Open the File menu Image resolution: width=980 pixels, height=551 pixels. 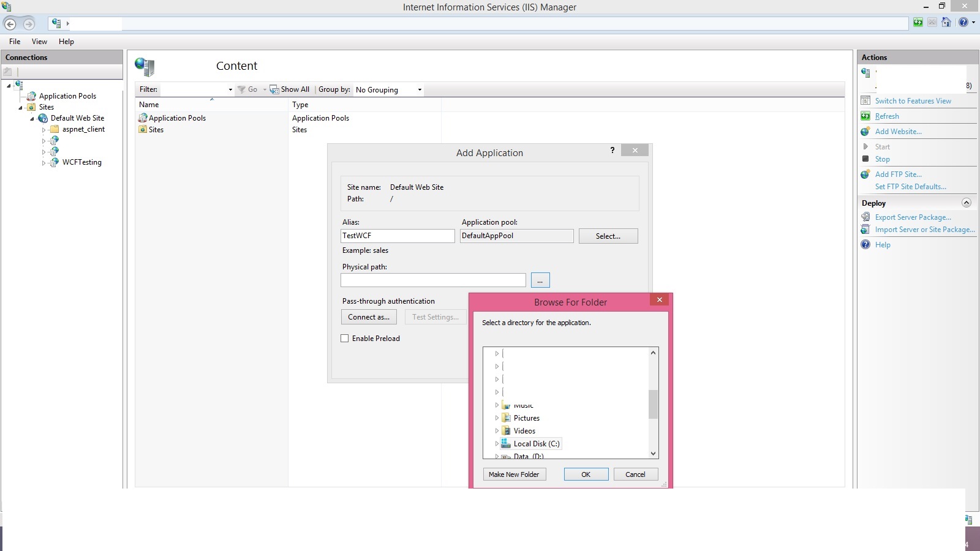point(15,42)
